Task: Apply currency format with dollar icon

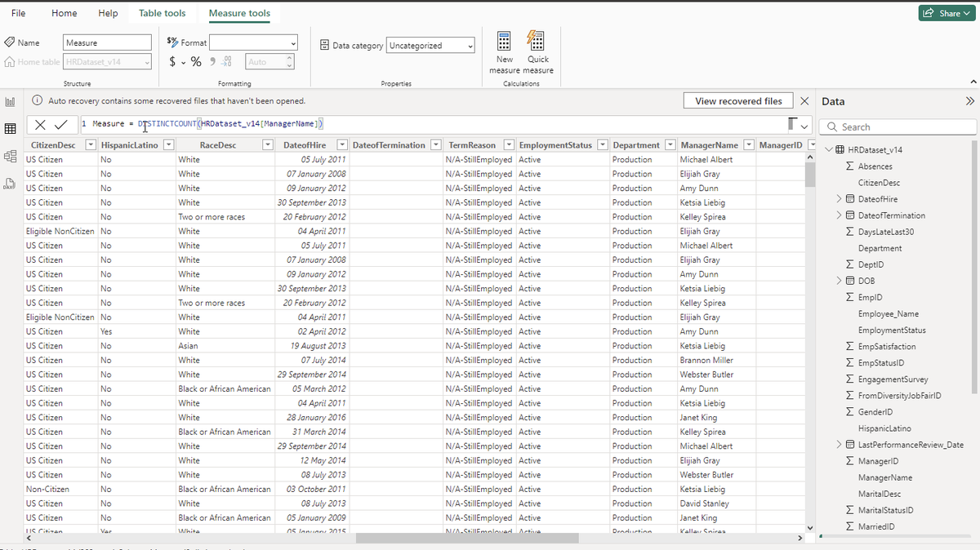Action: coord(172,62)
